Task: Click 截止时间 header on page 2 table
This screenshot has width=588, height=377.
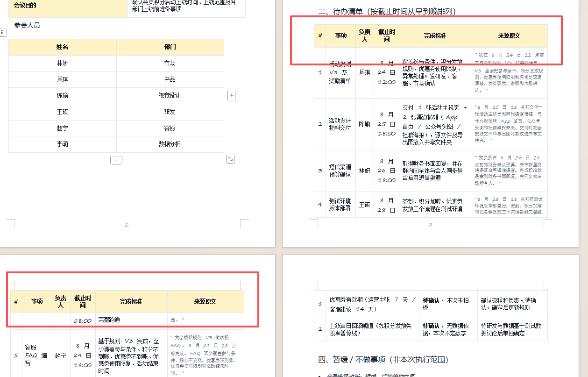Action: click(387, 36)
